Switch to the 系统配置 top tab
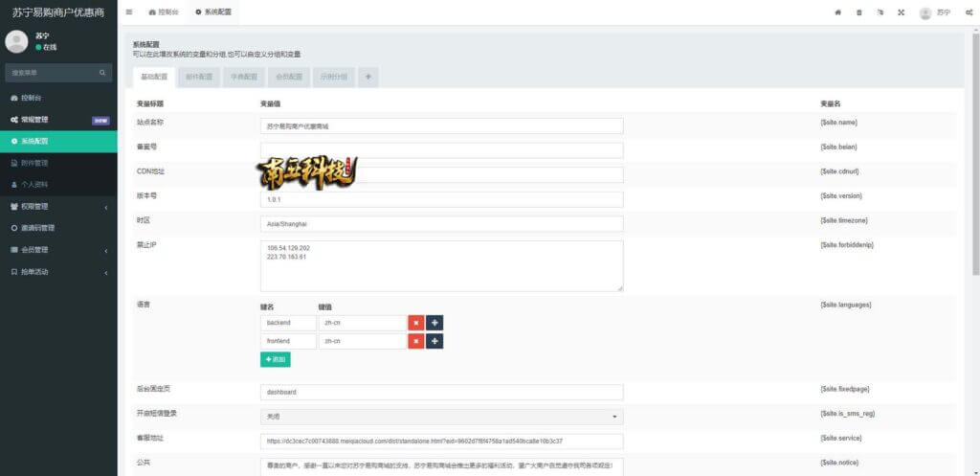 213,11
